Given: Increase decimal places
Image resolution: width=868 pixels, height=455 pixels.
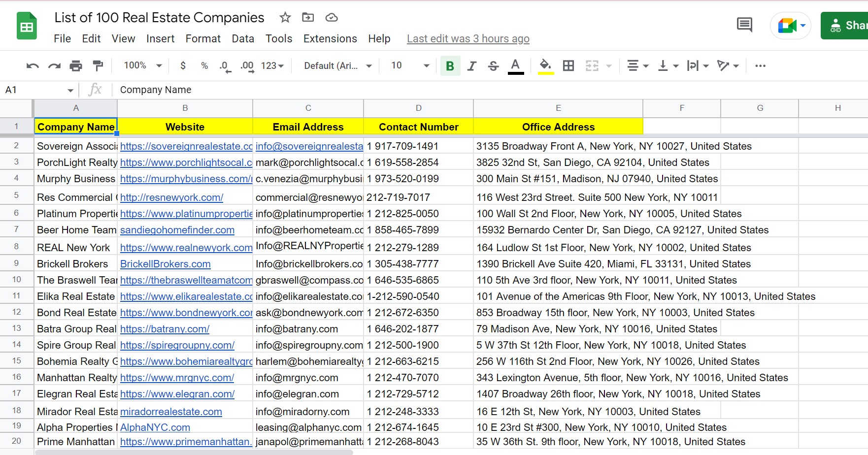Looking at the screenshot, I should (x=247, y=66).
